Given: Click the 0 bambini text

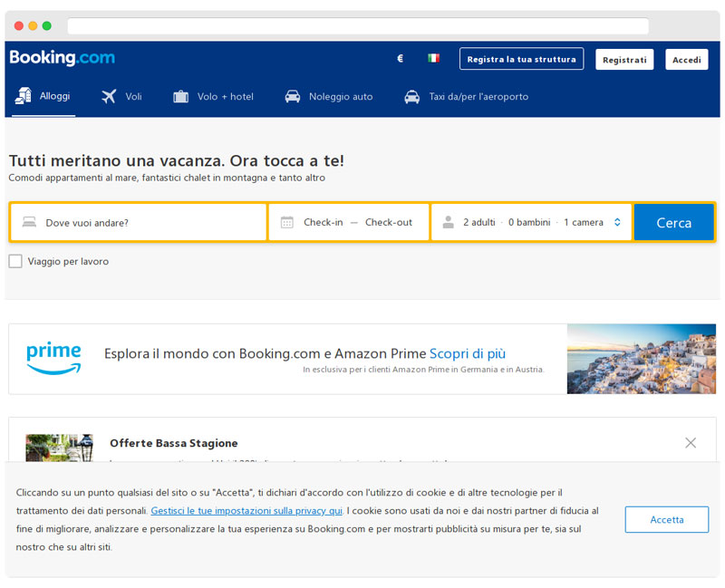Looking at the screenshot, I should 529,222.
